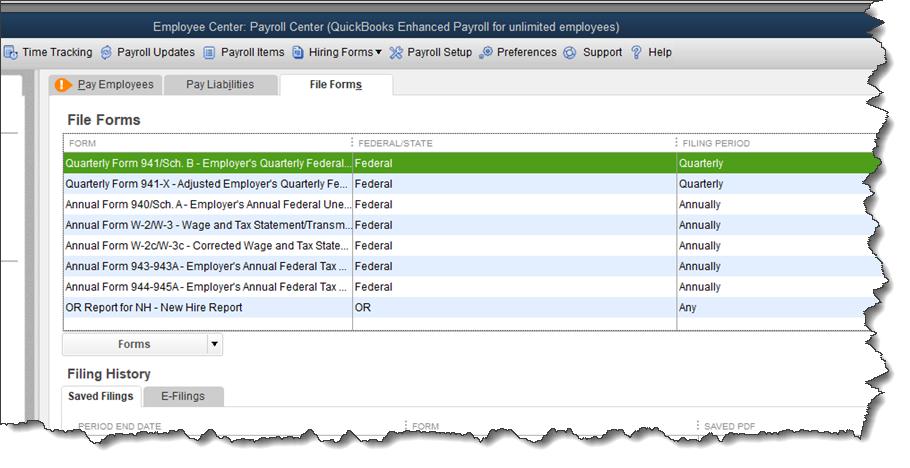This screenshot has height=468, width=910.
Task: Click the Preferences gear icon
Action: [x=486, y=52]
